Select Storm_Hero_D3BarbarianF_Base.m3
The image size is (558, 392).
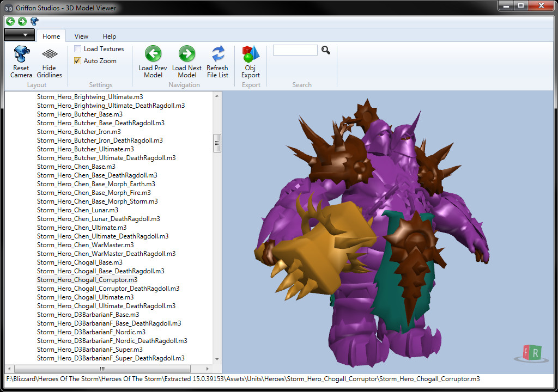(x=88, y=315)
